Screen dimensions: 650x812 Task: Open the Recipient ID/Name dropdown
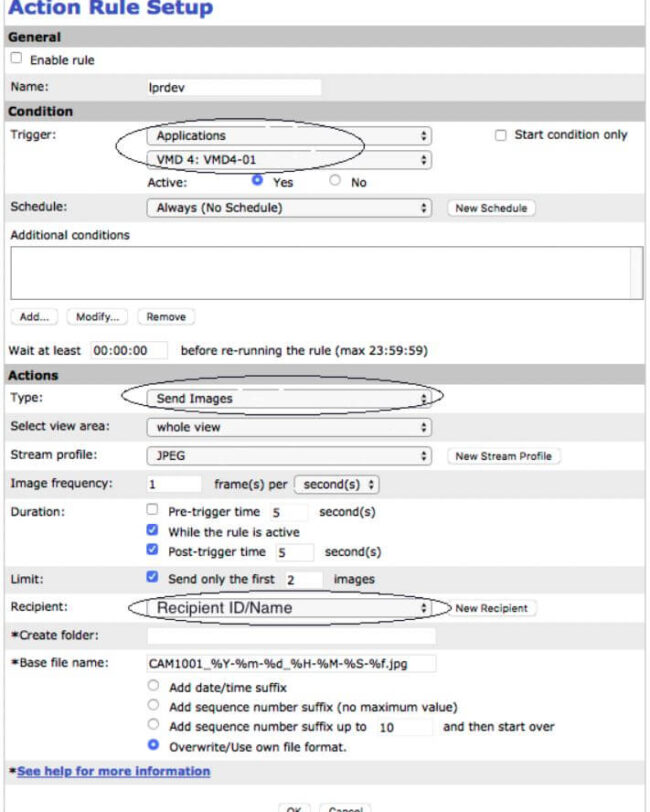[x=289, y=608]
